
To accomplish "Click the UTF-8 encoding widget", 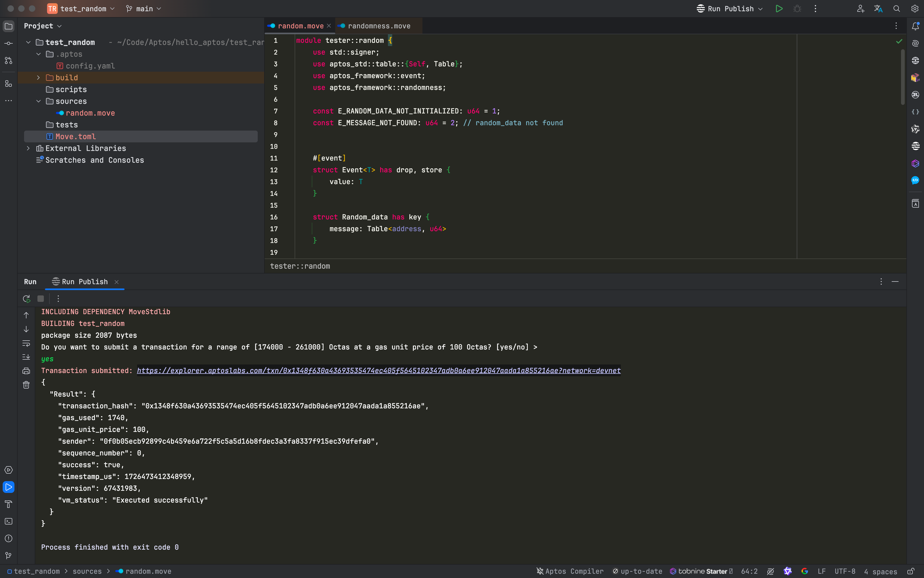I will tap(845, 572).
